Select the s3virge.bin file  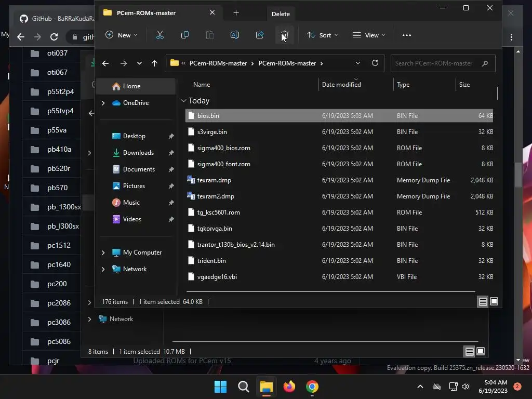point(339,131)
